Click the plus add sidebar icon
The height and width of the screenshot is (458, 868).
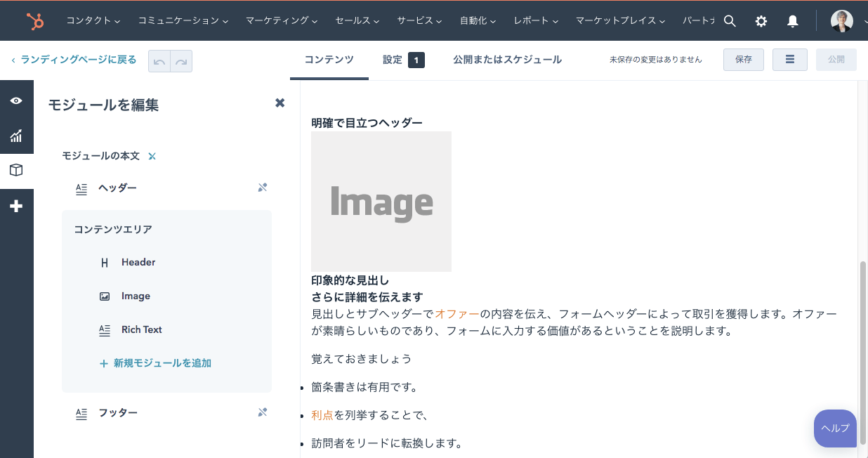coord(16,206)
